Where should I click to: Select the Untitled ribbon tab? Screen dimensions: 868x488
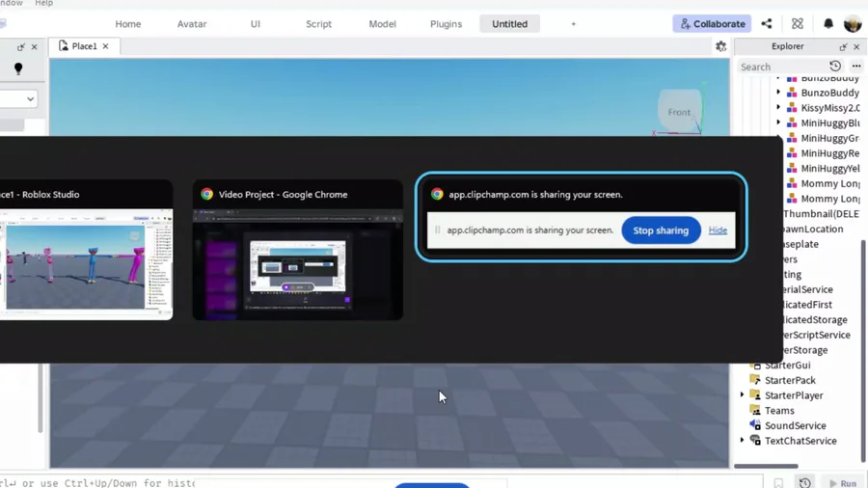(509, 24)
